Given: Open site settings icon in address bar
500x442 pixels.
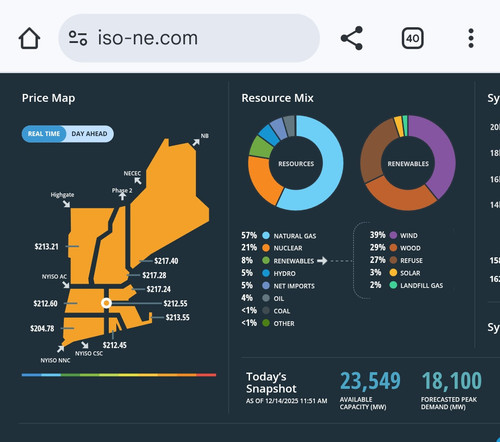Looking at the screenshot, I should [x=78, y=38].
